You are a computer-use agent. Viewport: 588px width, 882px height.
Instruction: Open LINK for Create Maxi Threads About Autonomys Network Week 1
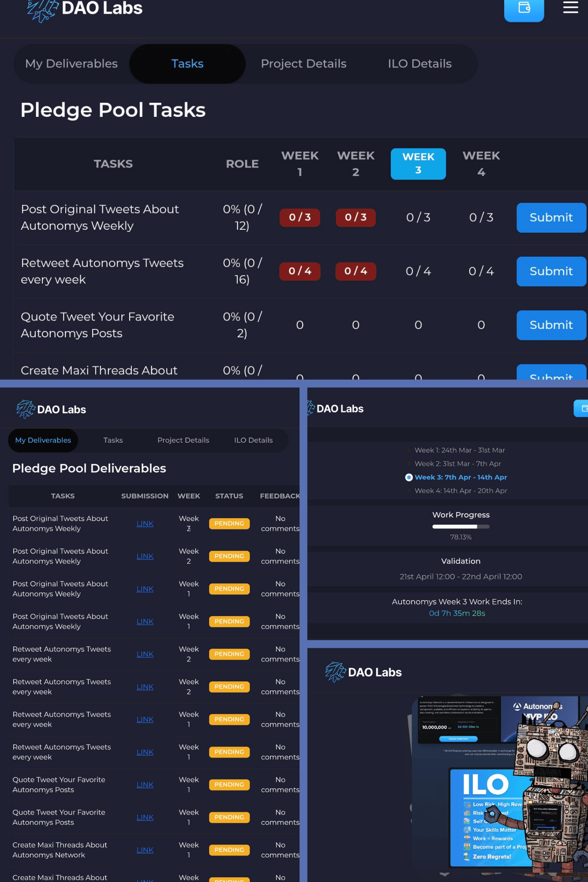145,850
